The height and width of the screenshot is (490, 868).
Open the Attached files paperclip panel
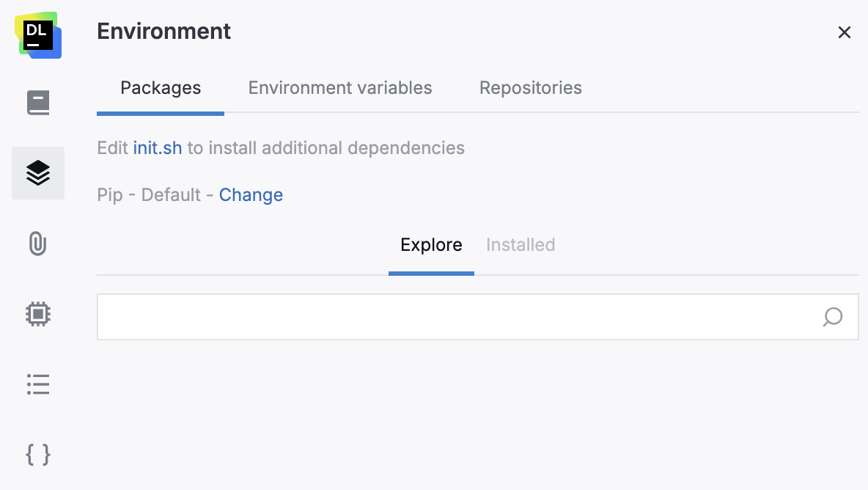(x=37, y=244)
